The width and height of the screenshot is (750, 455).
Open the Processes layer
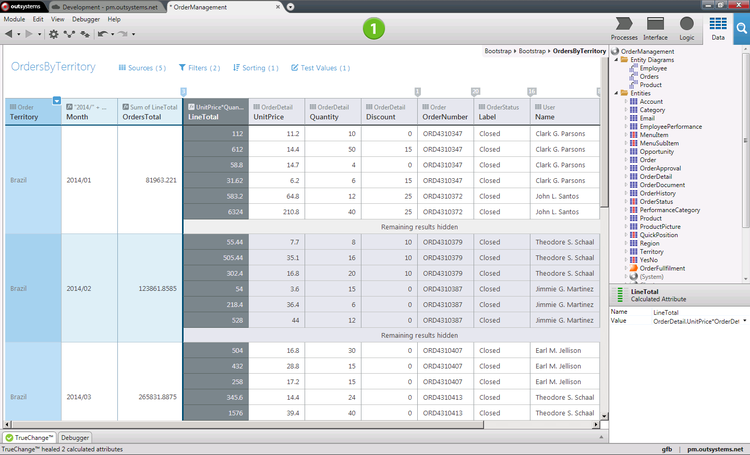[624, 28]
